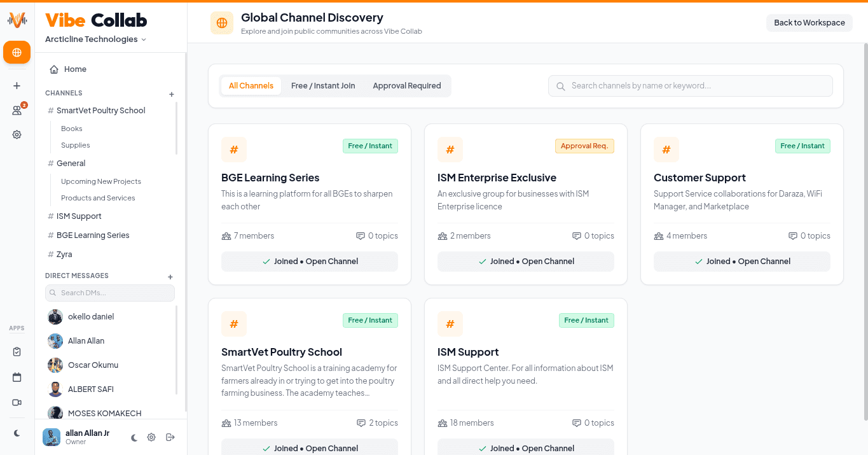Click the Back to Workspace button
This screenshot has height=455, width=868.
[x=809, y=22]
